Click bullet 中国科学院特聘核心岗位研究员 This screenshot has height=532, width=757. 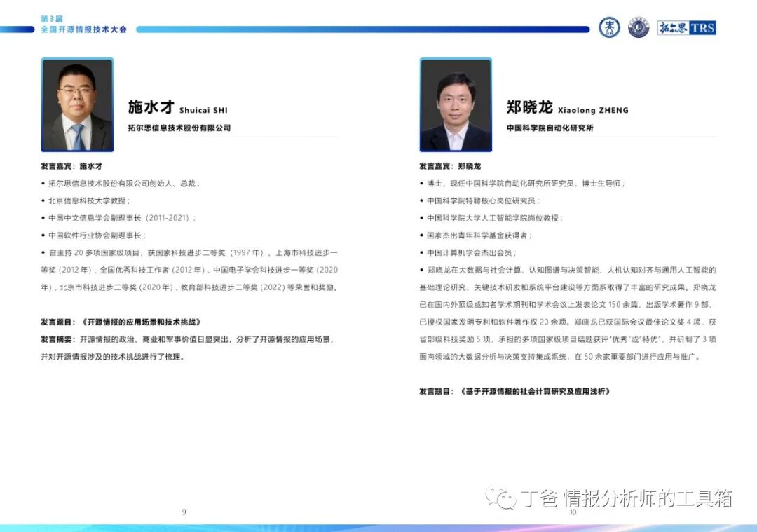click(479, 201)
